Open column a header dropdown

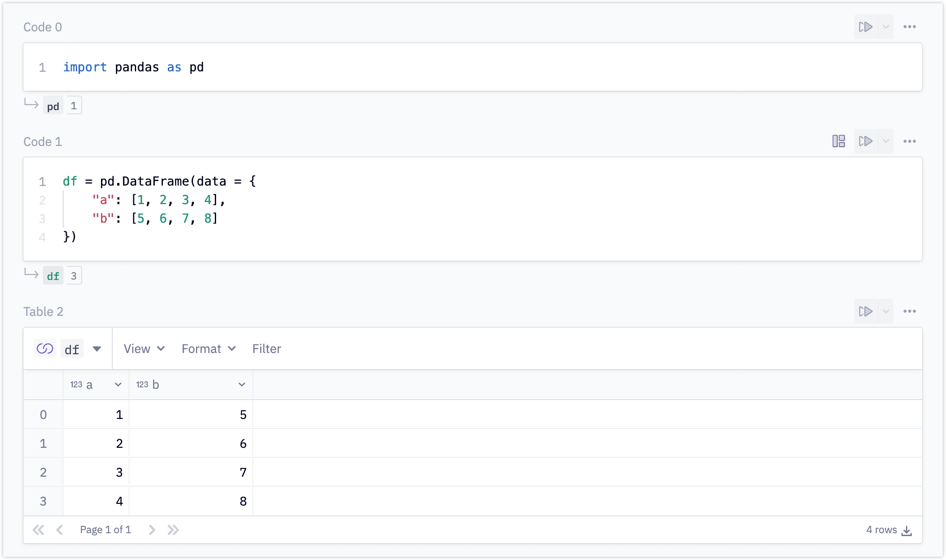(x=118, y=385)
